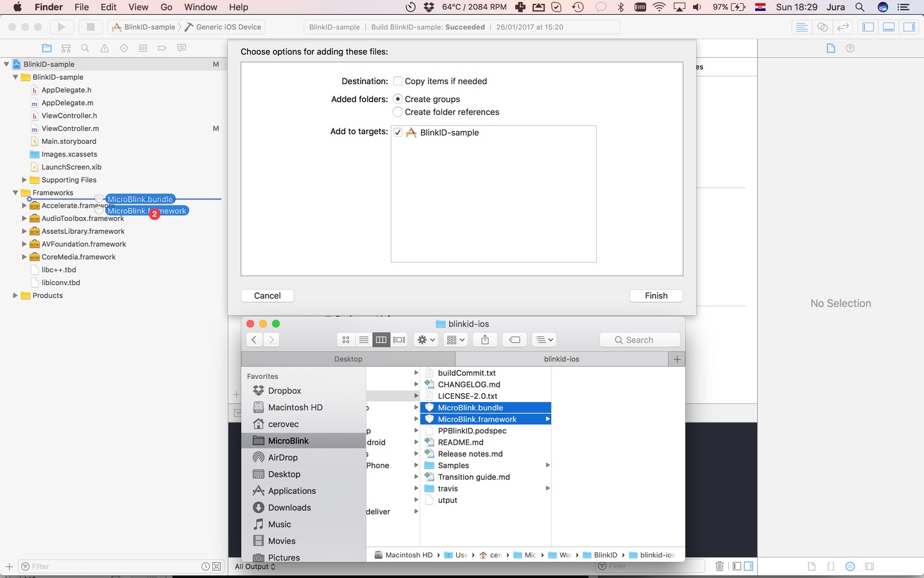Open the Symbol navigator icon
924x578 pixels.
click(x=66, y=48)
